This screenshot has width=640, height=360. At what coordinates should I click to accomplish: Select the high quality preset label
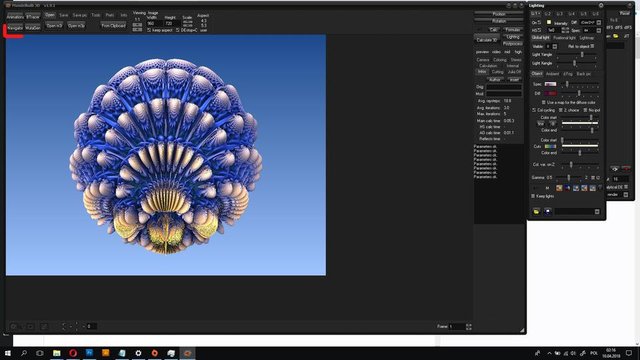pos(518,52)
